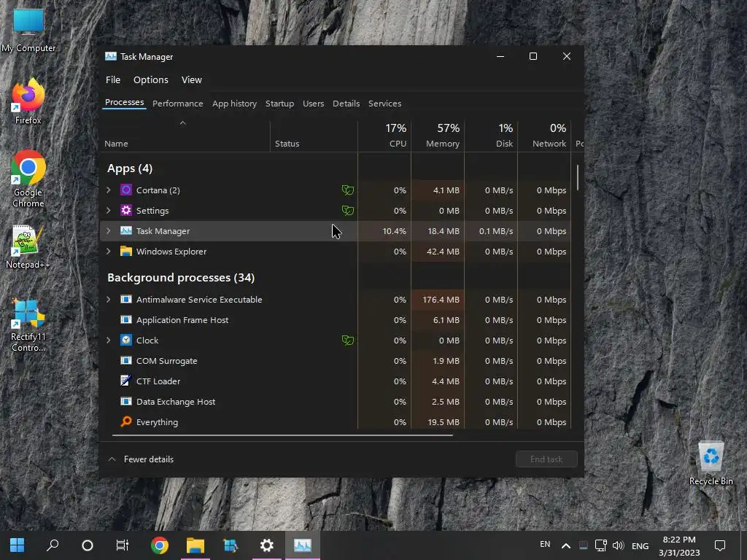Open the Windows Start button
This screenshot has width=747, height=560.
pos(18,545)
